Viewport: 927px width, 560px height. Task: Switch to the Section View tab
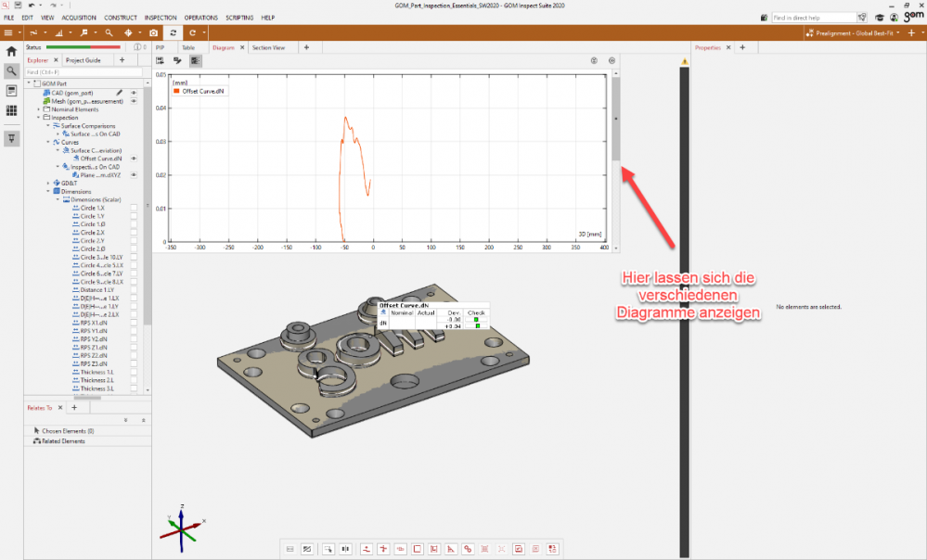tap(268, 48)
